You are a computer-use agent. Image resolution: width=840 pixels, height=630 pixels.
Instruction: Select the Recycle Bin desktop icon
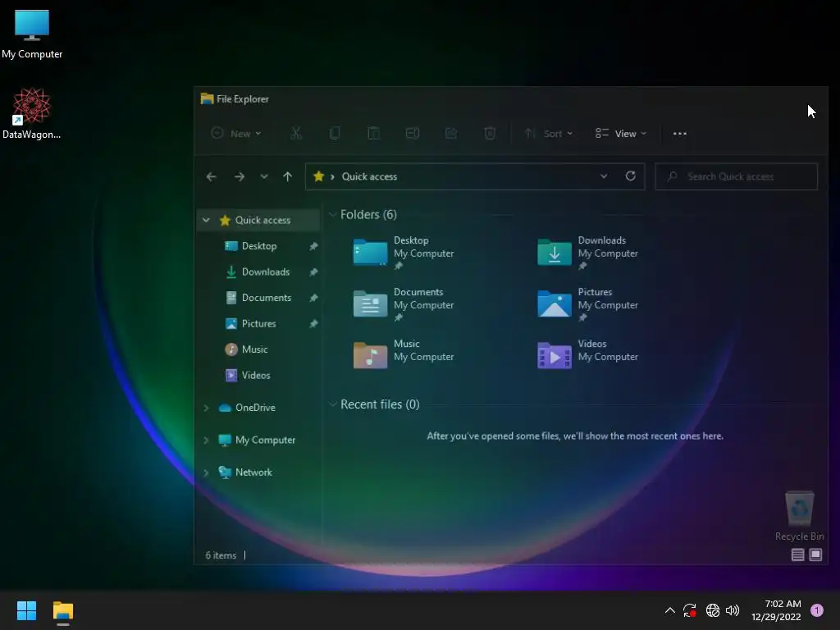(799, 516)
